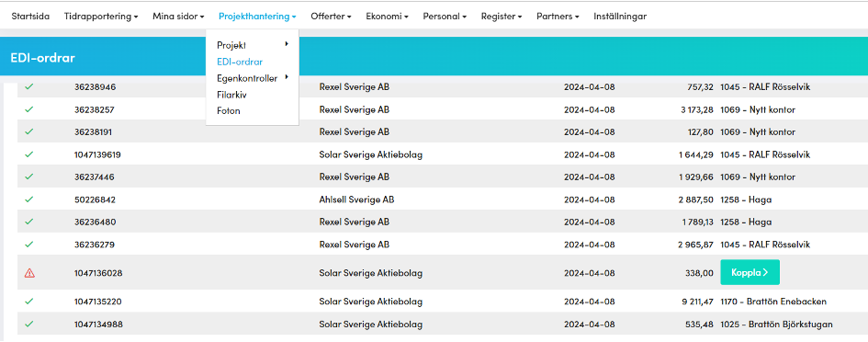868x342 pixels.
Task: Click order number 1047134988
Action: (x=98, y=324)
